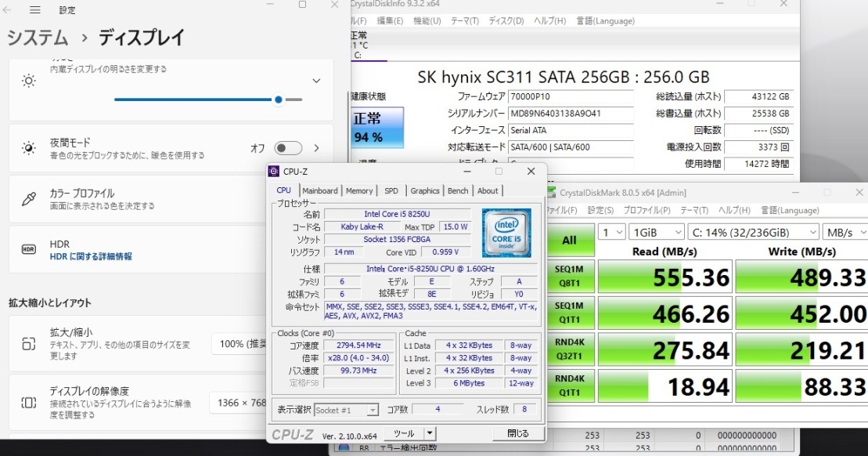Click the 拡大/縮小 scale icon
Image resolution: width=868 pixels, height=456 pixels.
tap(29, 344)
